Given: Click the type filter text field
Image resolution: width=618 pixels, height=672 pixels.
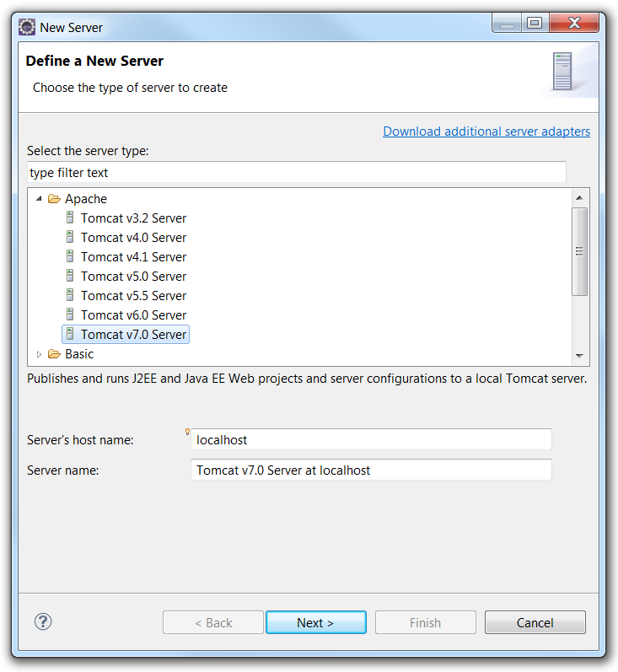Looking at the screenshot, I should (x=296, y=173).
